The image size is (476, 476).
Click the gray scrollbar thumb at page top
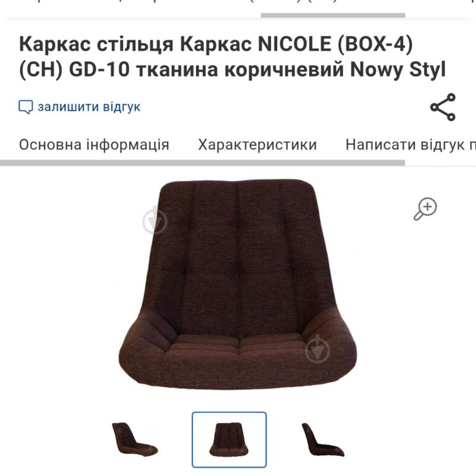click(x=333, y=15)
